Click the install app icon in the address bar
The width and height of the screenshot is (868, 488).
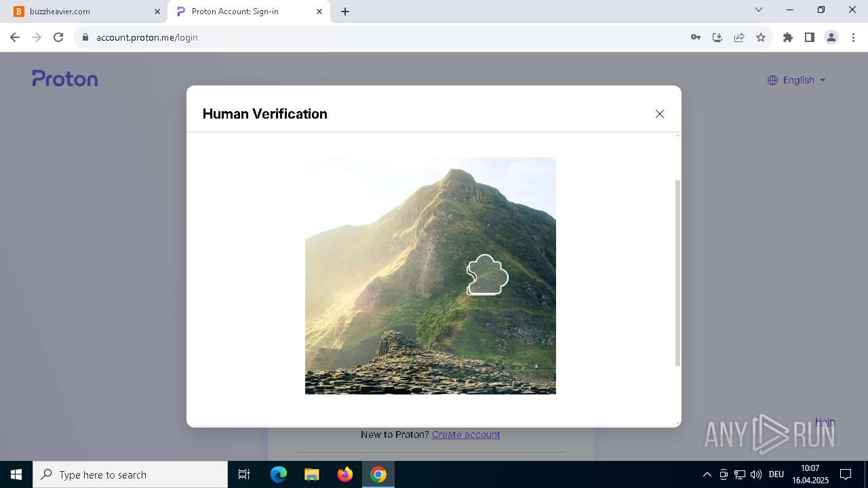[717, 37]
